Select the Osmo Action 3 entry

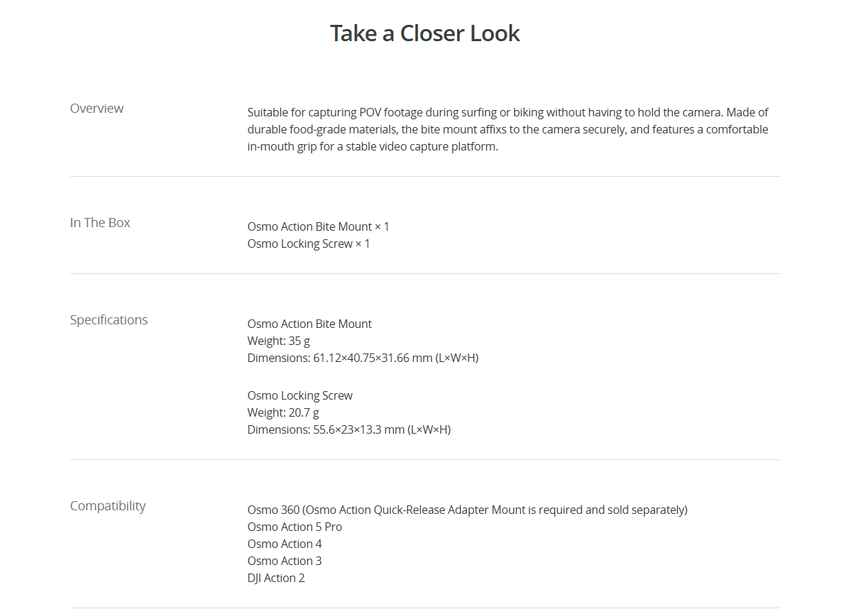pos(285,561)
